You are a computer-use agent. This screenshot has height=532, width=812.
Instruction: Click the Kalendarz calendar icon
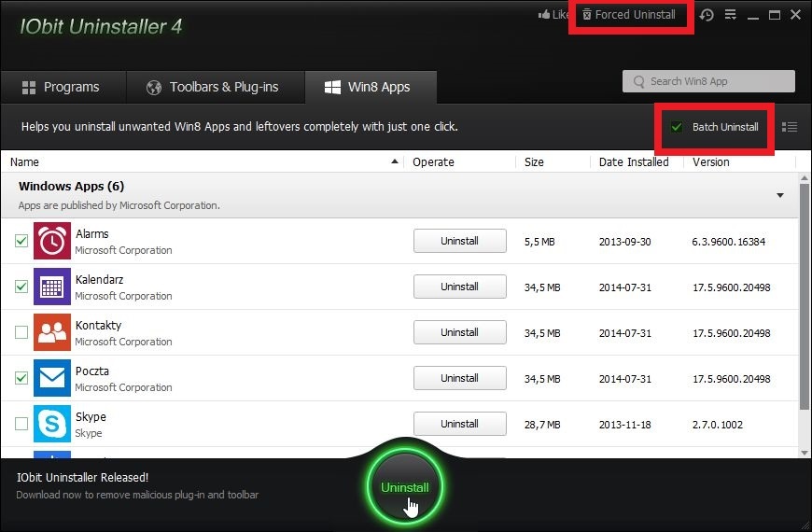coord(52,287)
